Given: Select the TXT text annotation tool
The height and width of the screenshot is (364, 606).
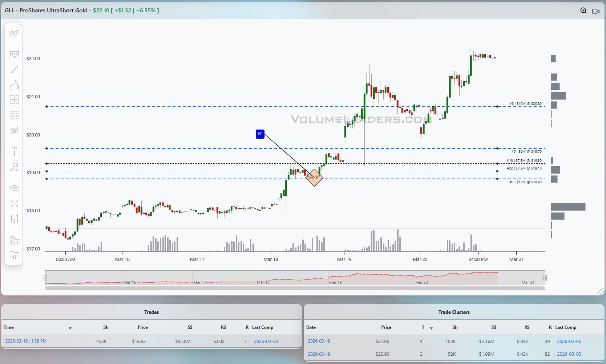Looking at the screenshot, I should click(x=14, y=54).
